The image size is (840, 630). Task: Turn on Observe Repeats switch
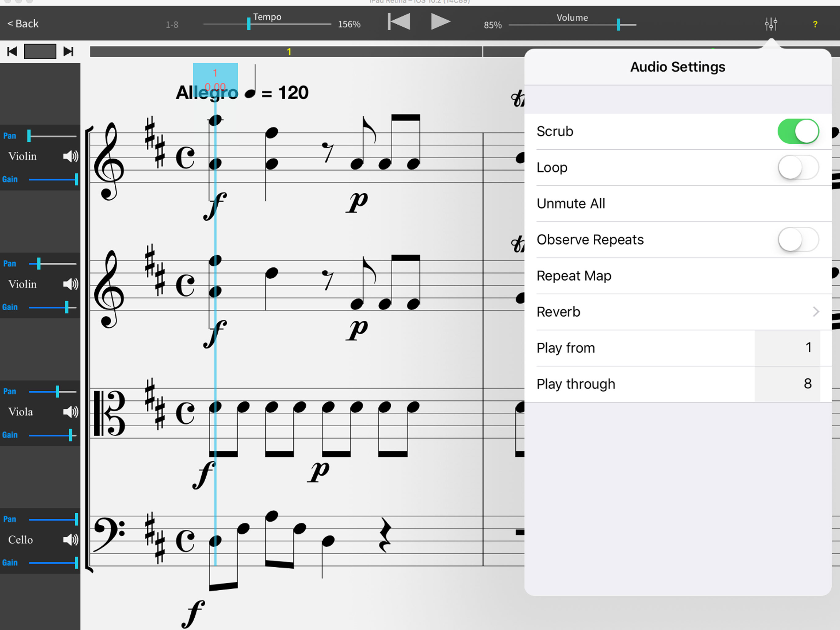coord(798,240)
